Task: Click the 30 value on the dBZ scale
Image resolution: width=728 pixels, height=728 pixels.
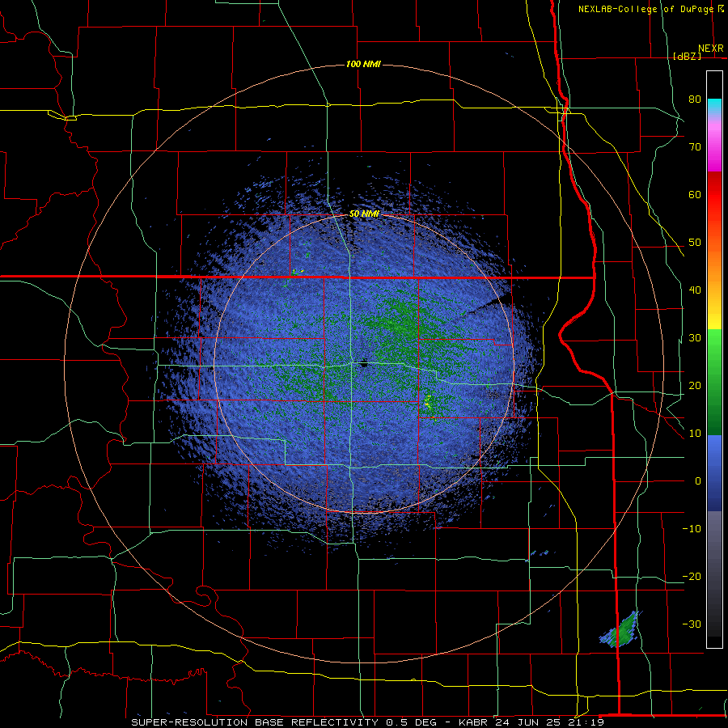Action: click(695, 337)
